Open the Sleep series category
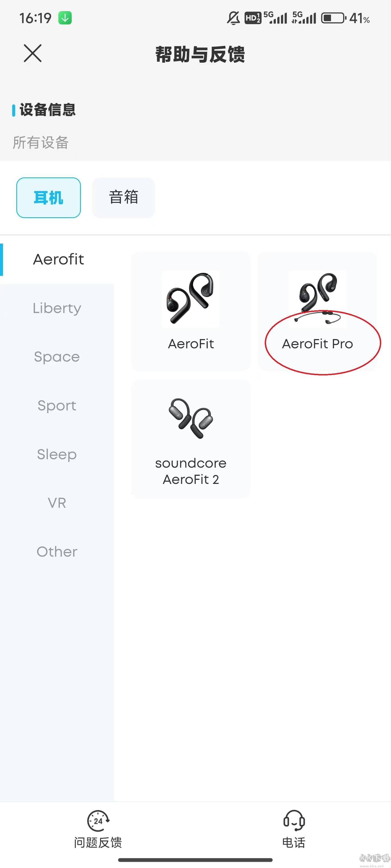The height and width of the screenshot is (868, 391). (x=57, y=454)
